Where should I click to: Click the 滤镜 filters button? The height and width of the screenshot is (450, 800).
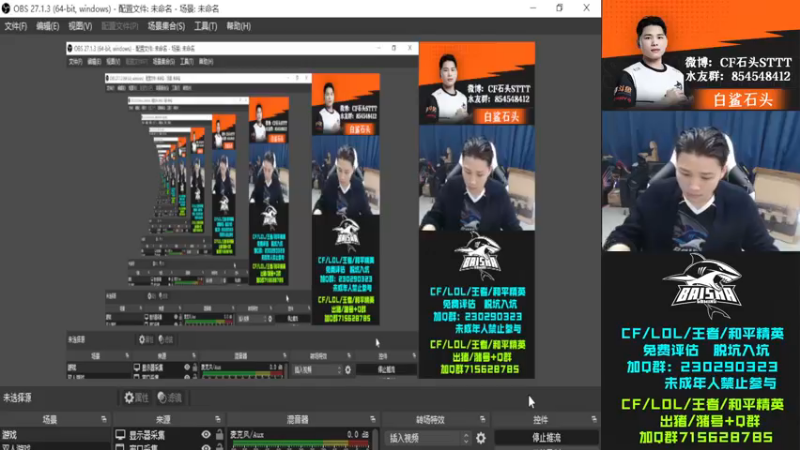(x=170, y=397)
